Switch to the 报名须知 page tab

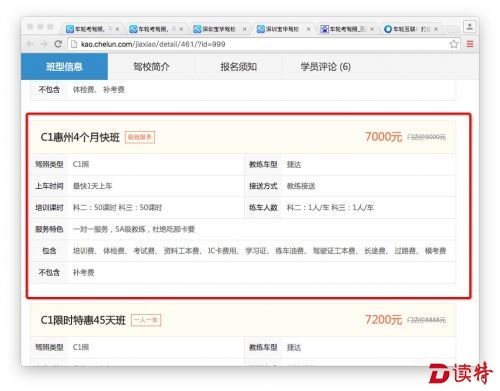coord(238,67)
